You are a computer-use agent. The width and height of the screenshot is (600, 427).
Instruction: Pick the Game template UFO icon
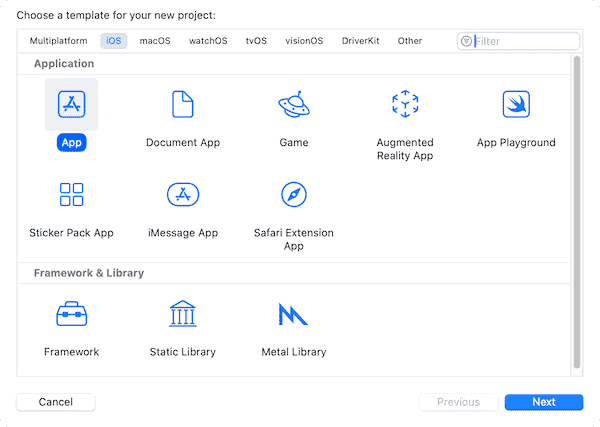293,104
